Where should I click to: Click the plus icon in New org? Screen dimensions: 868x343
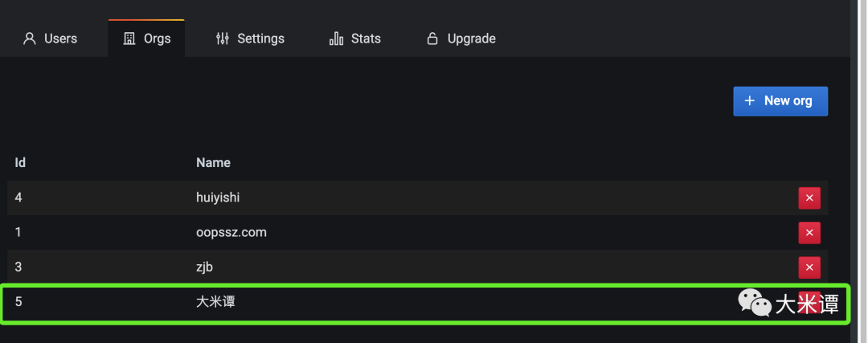click(x=750, y=101)
